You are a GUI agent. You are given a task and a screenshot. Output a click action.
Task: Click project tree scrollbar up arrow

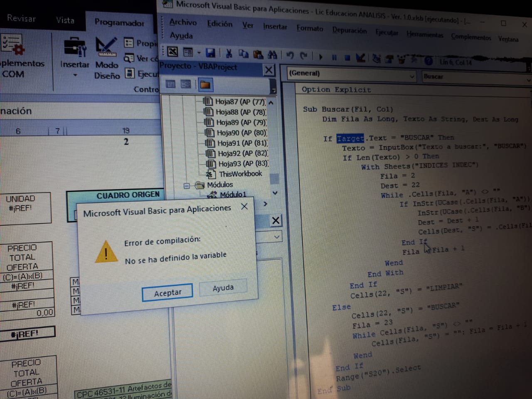(x=271, y=102)
